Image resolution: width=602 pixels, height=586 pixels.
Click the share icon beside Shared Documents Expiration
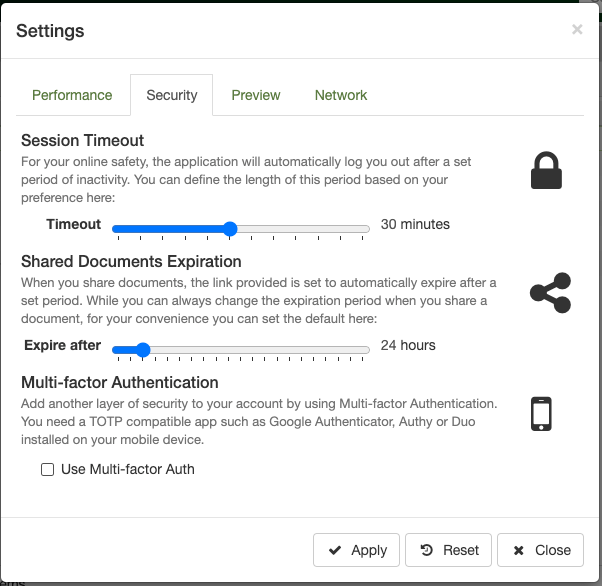[550, 293]
